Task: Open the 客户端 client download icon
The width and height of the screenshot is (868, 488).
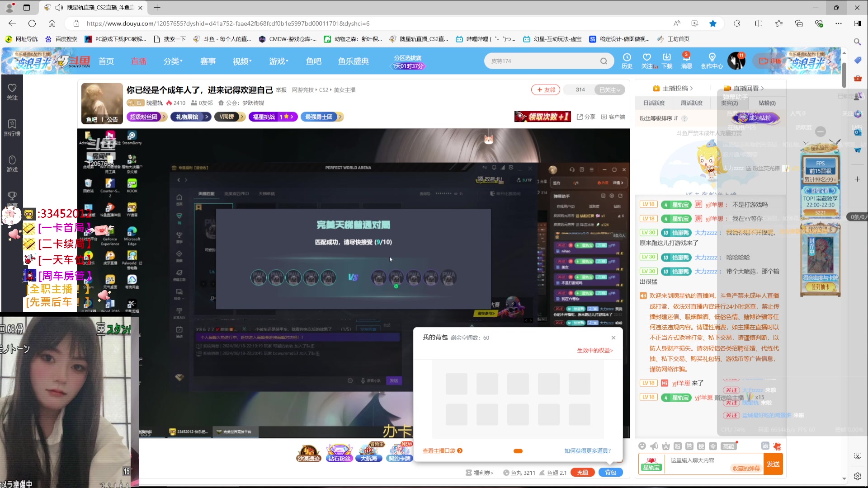Action: pos(613,117)
